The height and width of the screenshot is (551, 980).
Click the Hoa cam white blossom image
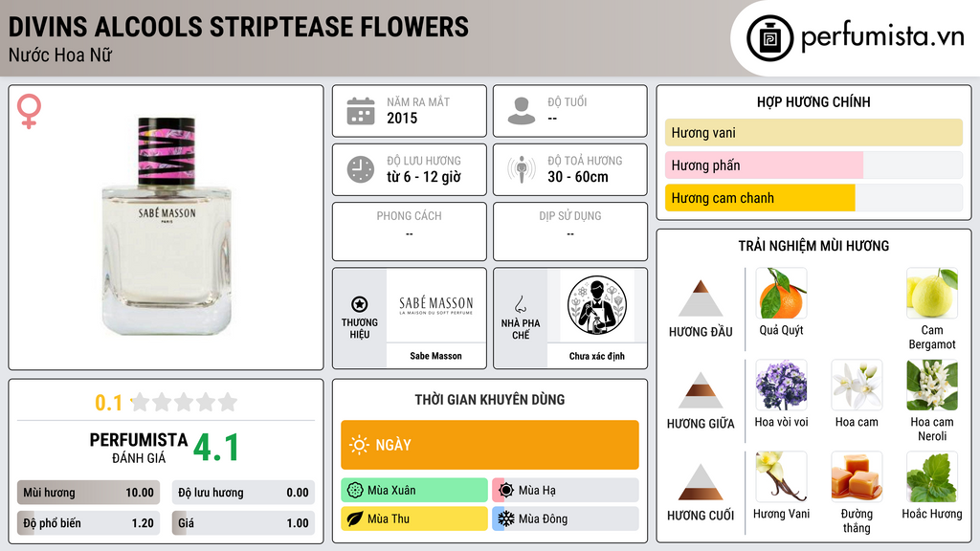(x=857, y=386)
